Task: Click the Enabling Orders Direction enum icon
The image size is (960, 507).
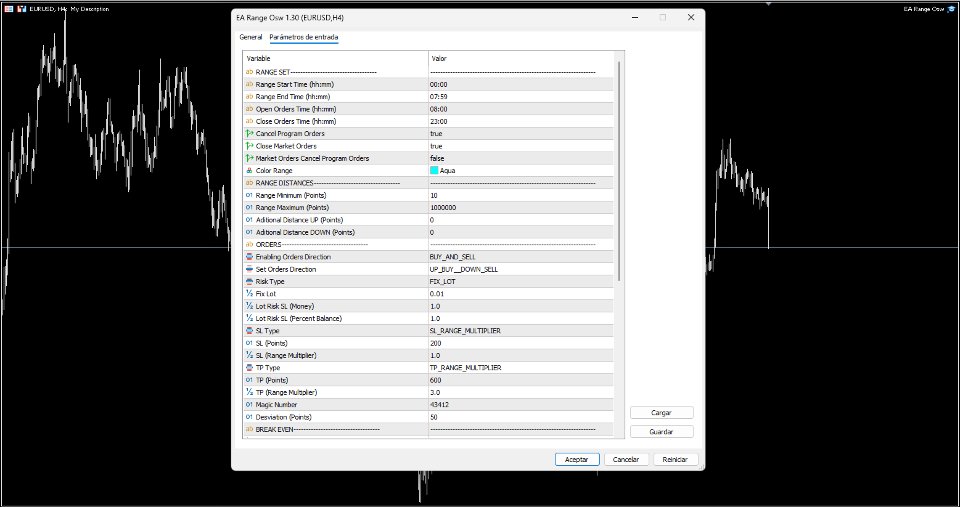Action: coord(249,257)
